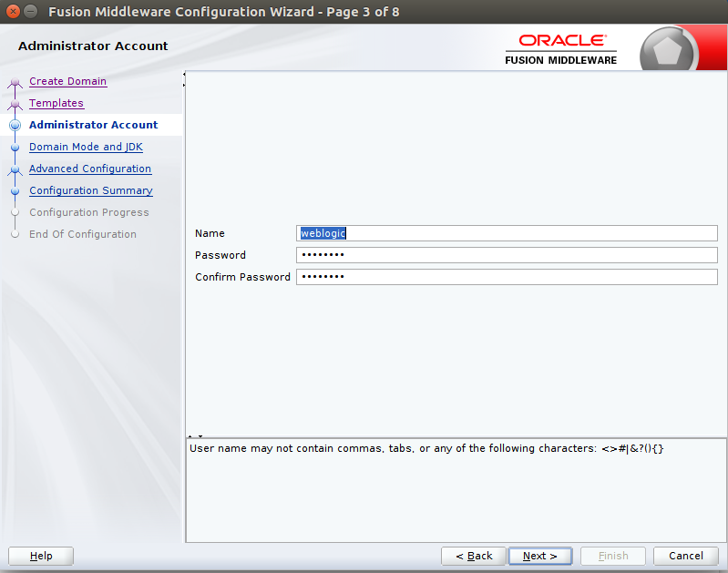This screenshot has width=728, height=573.
Task: Click the Administrator Account page heading
Action: click(x=93, y=46)
